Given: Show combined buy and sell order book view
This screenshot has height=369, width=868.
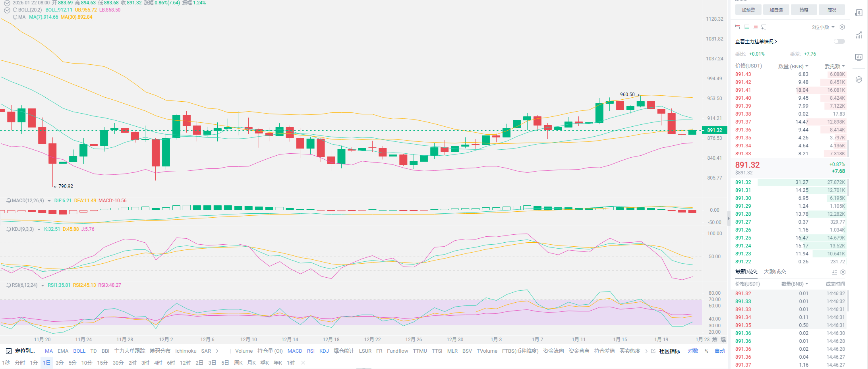Looking at the screenshot, I should point(737,27).
